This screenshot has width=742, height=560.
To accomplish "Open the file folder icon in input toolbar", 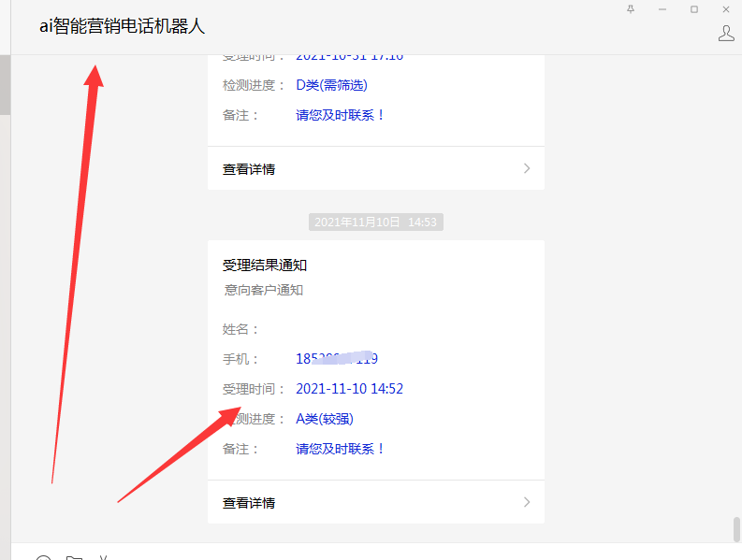I will click(74, 558).
